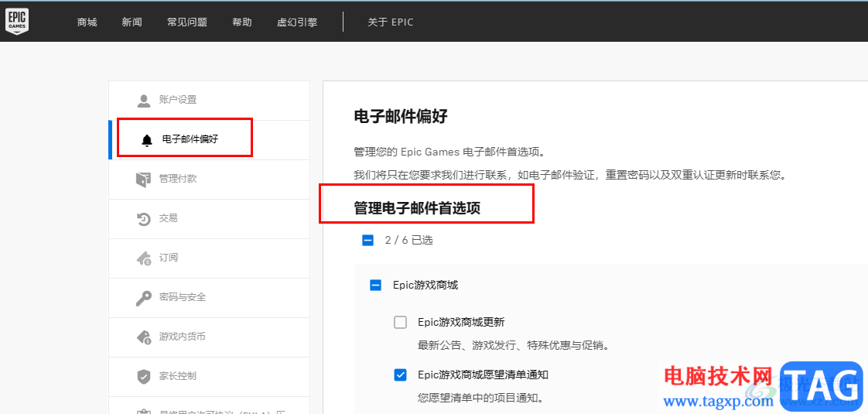
Task: Go to 常见问题 FAQ
Action: point(187,22)
